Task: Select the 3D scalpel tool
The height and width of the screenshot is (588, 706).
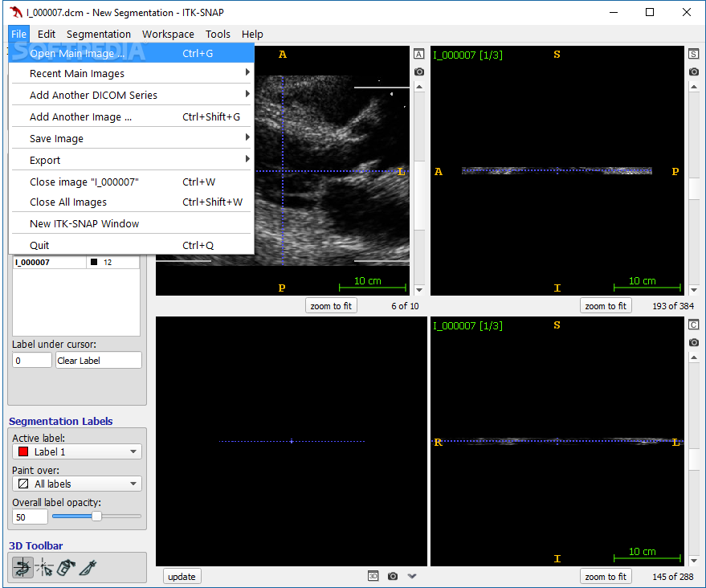Action: click(x=88, y=568)
